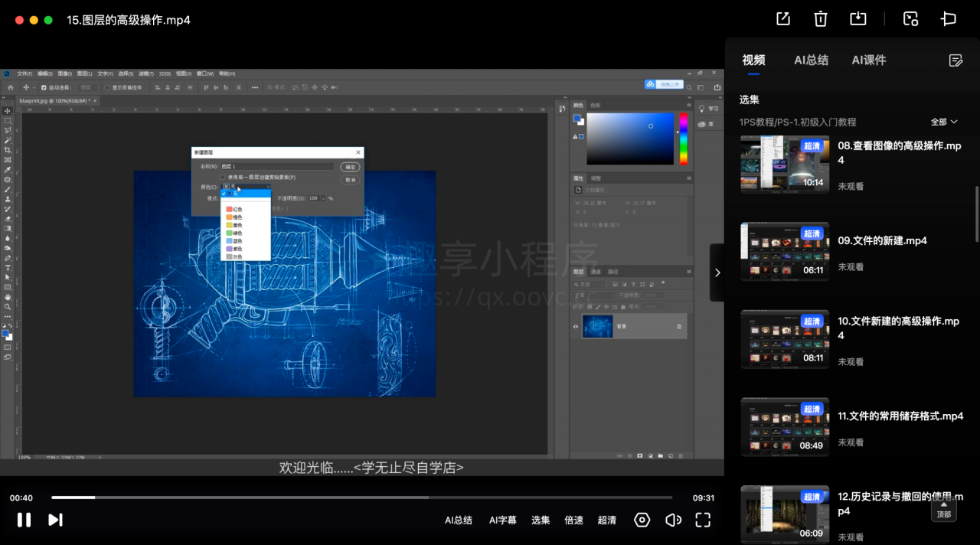
Task: Click the 顶部 back-to-top button
Action: pos(943,509)
